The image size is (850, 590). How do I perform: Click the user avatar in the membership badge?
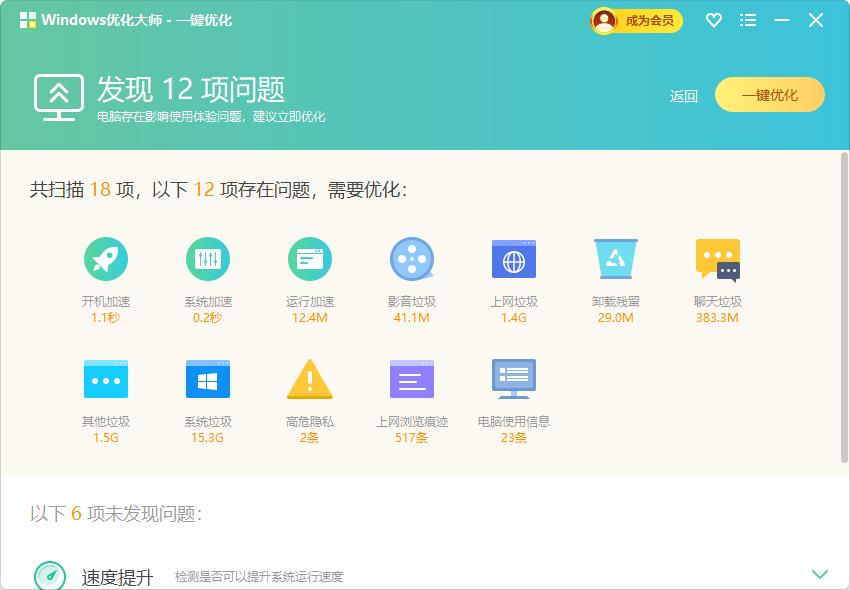[x=603, y=19]
